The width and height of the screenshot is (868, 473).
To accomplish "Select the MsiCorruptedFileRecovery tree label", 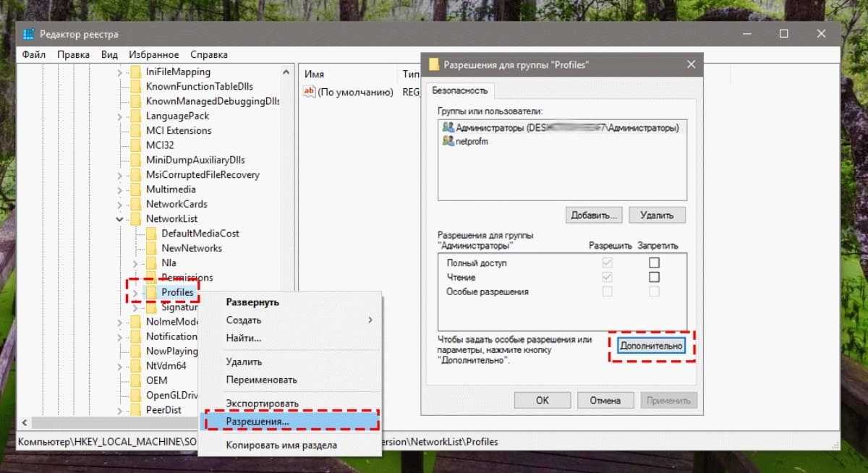I will [203, 175].
